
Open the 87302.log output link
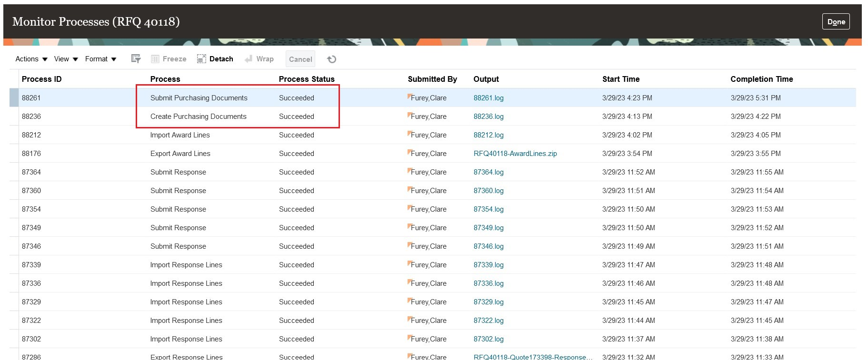(489, 339)
